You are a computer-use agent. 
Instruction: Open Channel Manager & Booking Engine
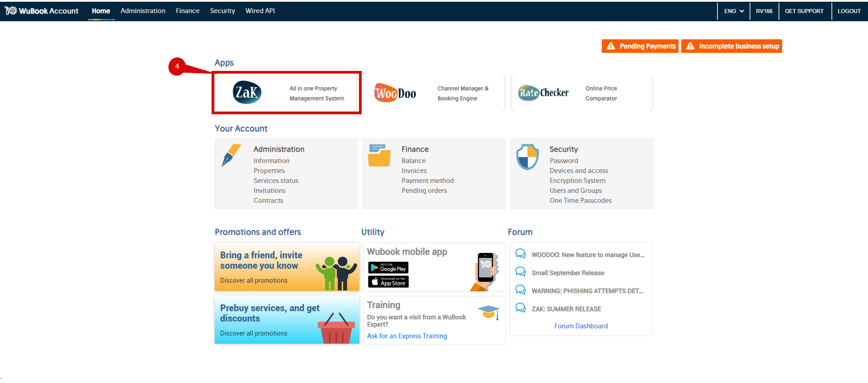463,93
